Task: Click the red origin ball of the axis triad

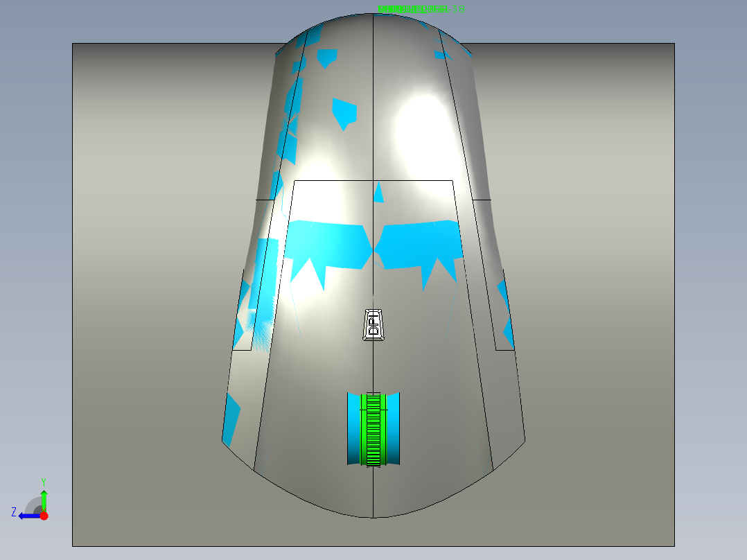Action: coord(44,516)
